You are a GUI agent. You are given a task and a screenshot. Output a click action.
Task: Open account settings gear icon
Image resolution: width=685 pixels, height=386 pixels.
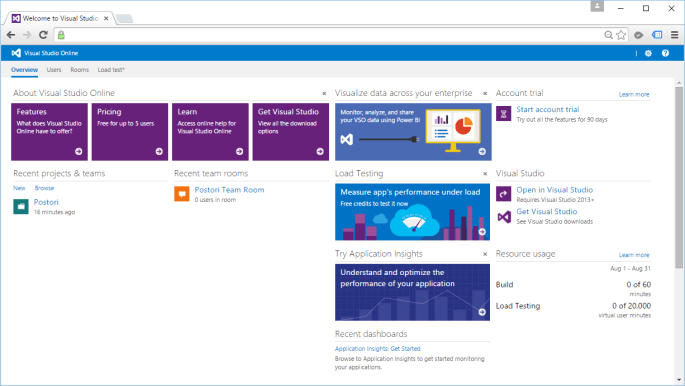point(648,53)
